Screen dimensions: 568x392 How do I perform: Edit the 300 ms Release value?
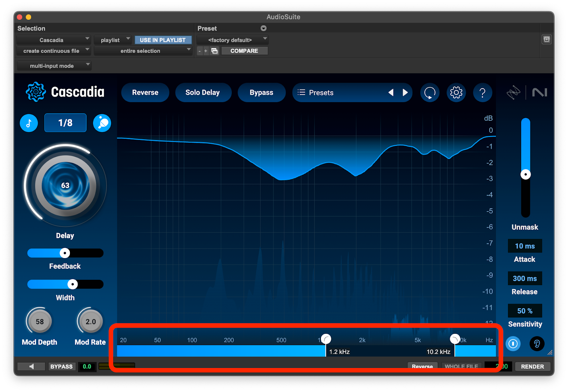(x=525, y=278)
